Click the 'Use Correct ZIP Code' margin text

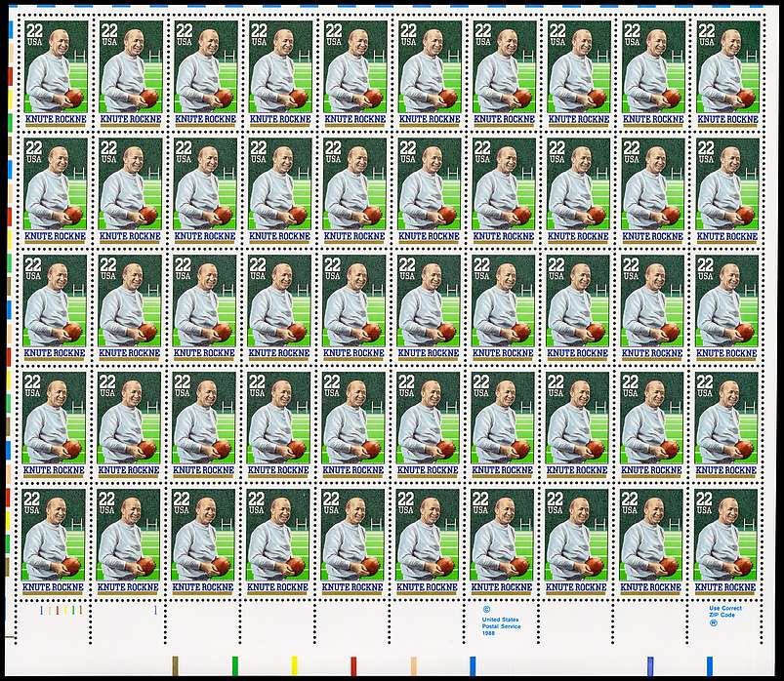(x=725, y=612)
